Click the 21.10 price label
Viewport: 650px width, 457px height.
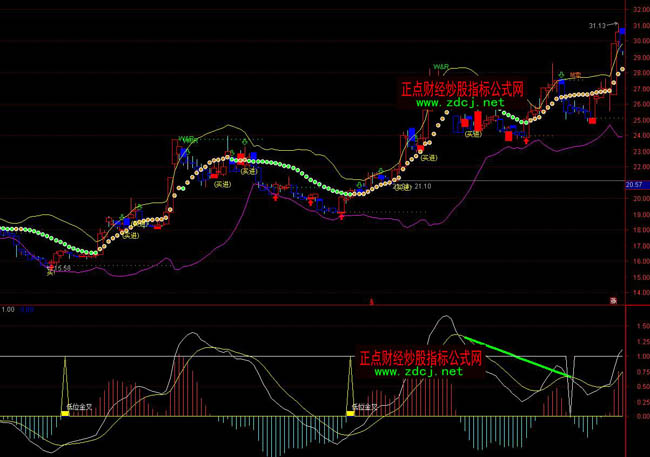tap(423, 186)
